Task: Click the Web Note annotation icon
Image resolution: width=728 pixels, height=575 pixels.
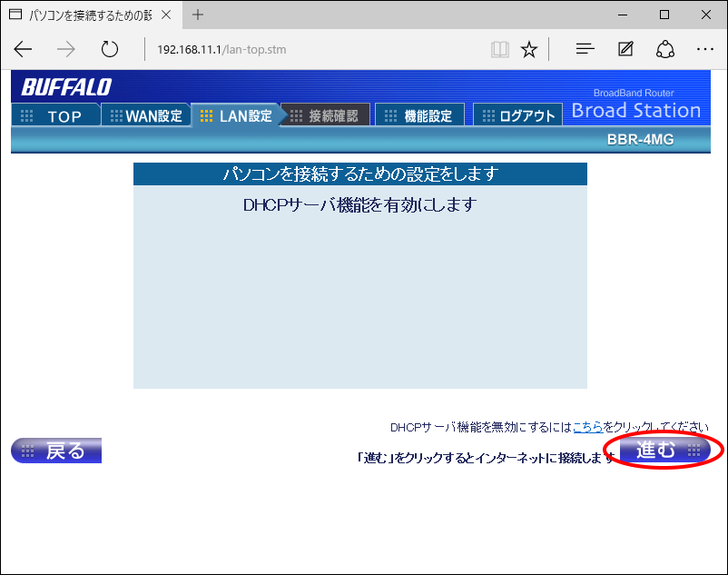Action: [625, 50]
